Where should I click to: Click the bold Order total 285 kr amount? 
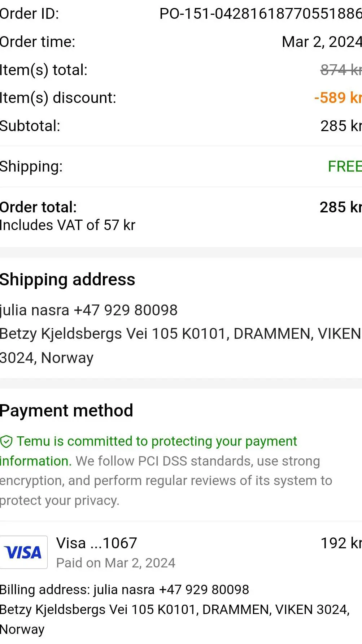click(x=340, y=207)
